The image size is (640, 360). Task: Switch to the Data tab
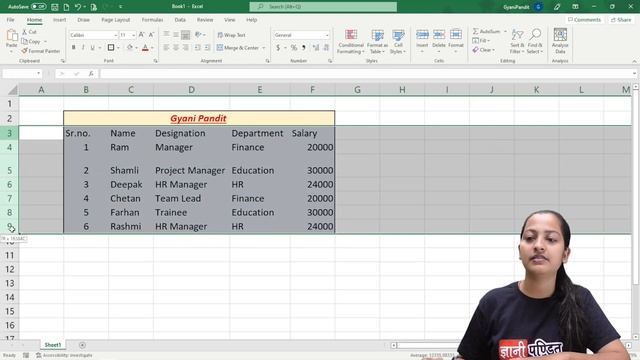click(x=180, y=20)
